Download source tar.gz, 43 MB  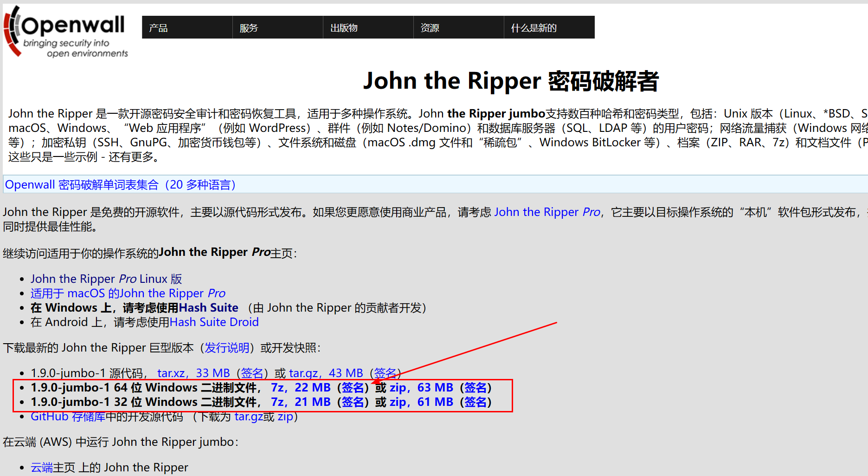pyautogui.click(x=326, y=373)
